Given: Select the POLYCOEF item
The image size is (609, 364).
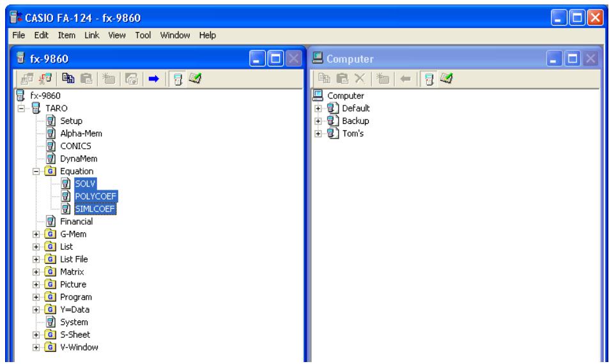Looking at the screenshot, I should click(x=96, y=196).
